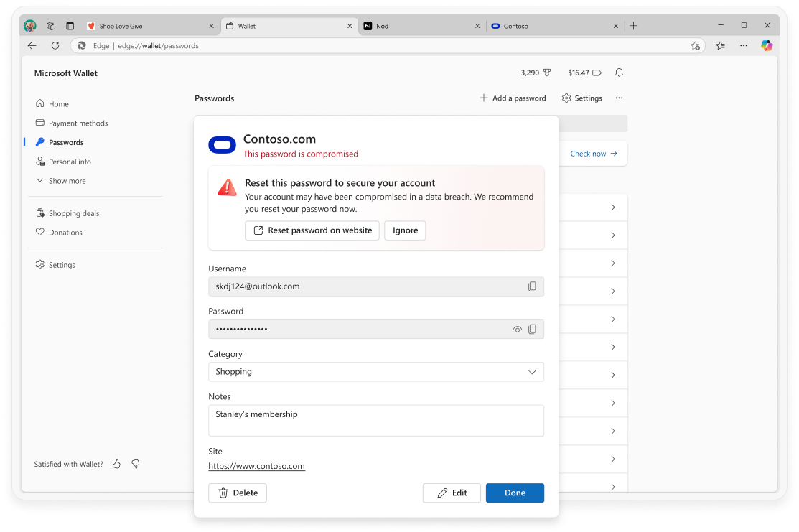Add this page to favorites star
The width and height of the screenshot is (799, 532).
695,46
